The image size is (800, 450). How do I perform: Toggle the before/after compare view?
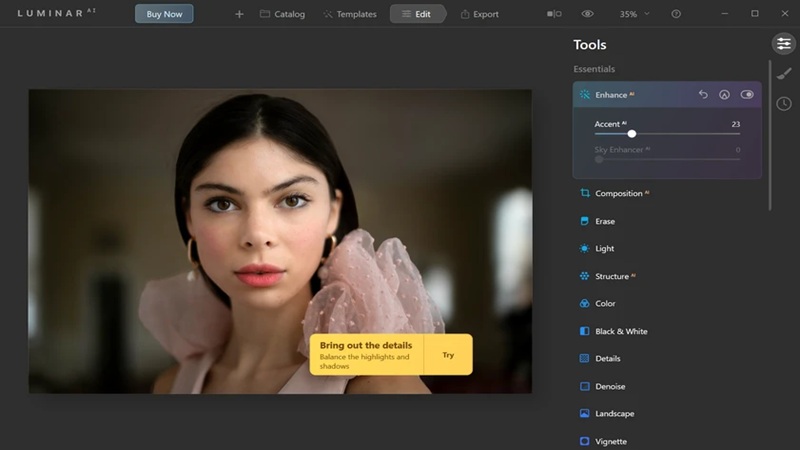554,14
